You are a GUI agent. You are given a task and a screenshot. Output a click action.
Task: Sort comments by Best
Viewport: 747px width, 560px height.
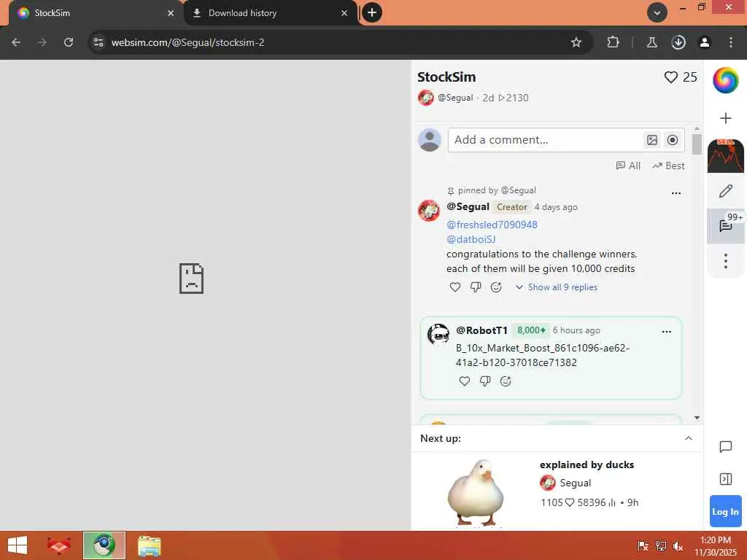(x=668, y=166)
